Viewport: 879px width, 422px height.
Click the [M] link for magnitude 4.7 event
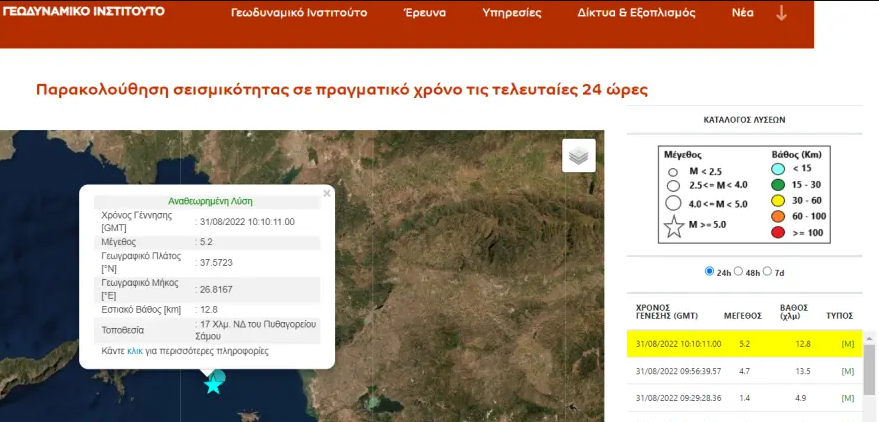point(848,371)
